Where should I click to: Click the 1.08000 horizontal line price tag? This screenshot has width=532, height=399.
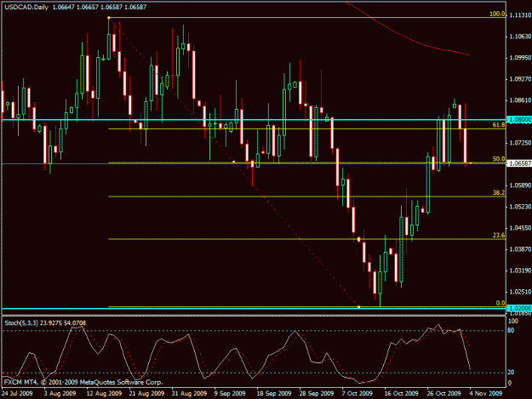tap(519, 119)
